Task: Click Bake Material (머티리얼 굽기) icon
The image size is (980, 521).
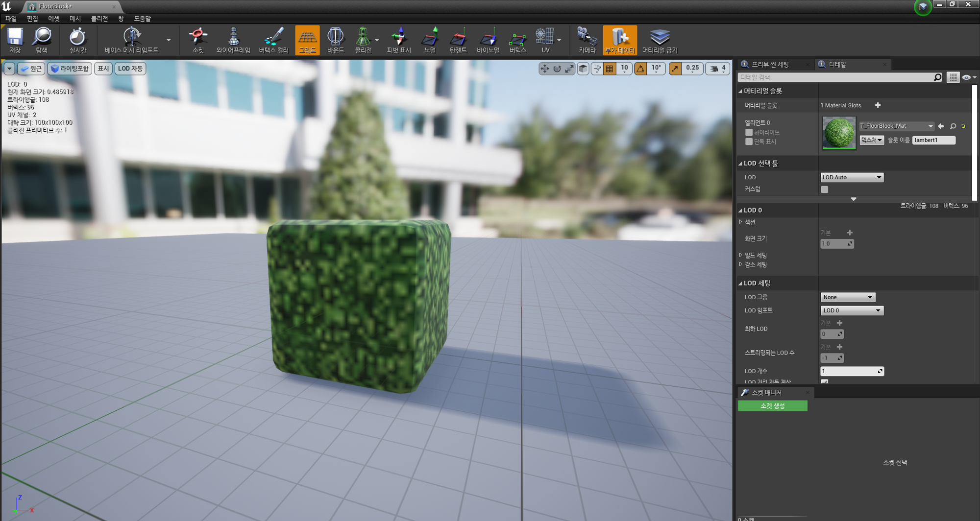Action: click(660, 40)
